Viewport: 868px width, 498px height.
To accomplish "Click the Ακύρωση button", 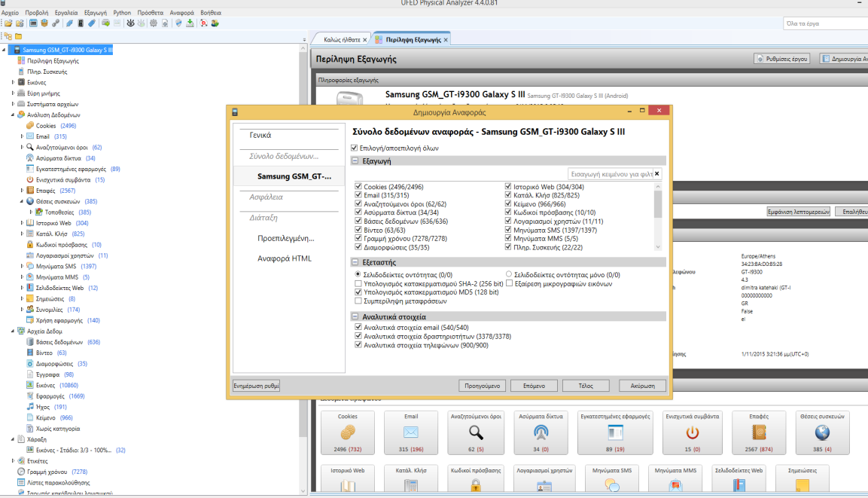I will click(x=643, y=386).
